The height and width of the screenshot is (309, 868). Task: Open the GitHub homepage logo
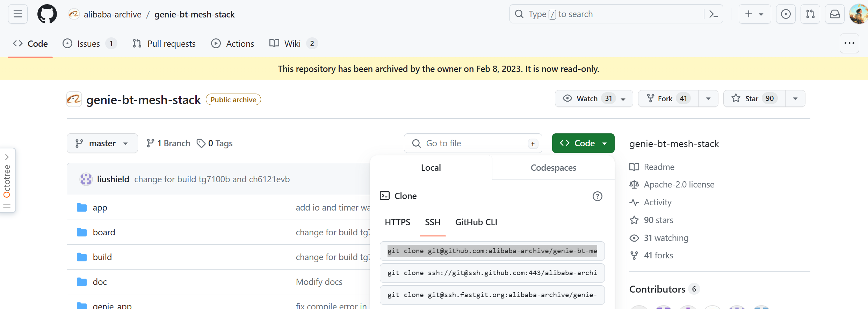[x=47, y=14]
